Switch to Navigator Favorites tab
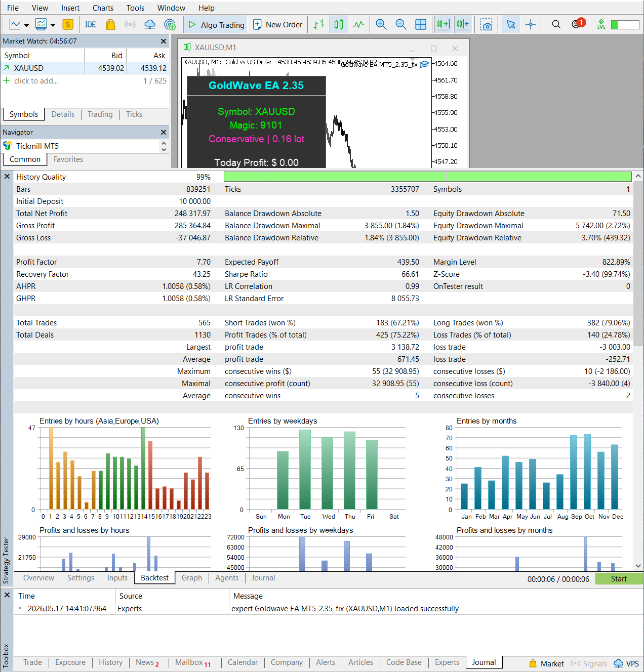 68,159
